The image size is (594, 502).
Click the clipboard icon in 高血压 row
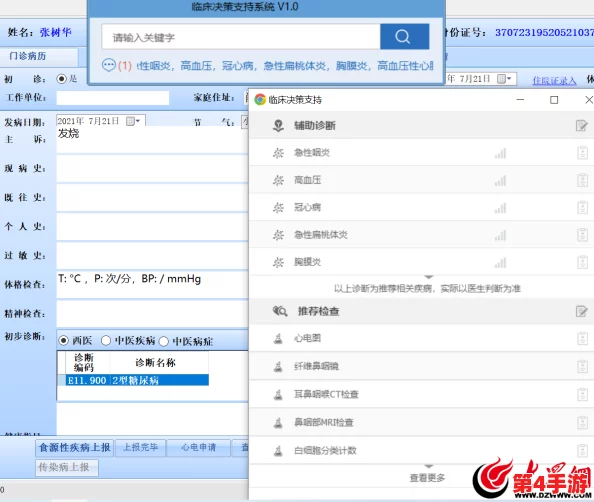tap(583, 180)
